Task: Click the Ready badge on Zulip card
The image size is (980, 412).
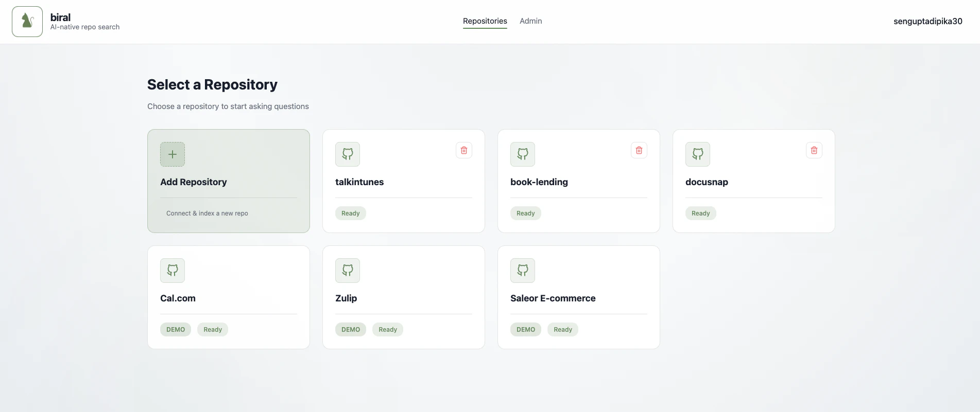Action: (388, 330)
